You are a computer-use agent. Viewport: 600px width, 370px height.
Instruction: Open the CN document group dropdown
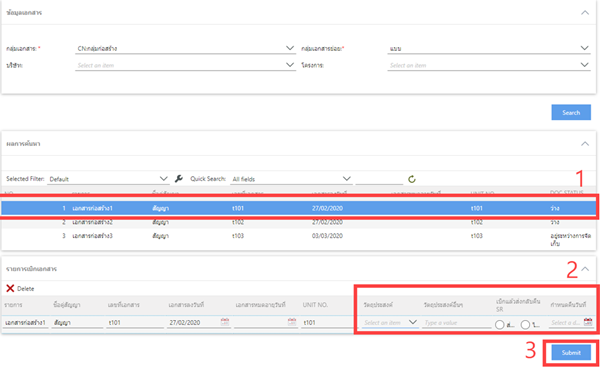(185, 49)
